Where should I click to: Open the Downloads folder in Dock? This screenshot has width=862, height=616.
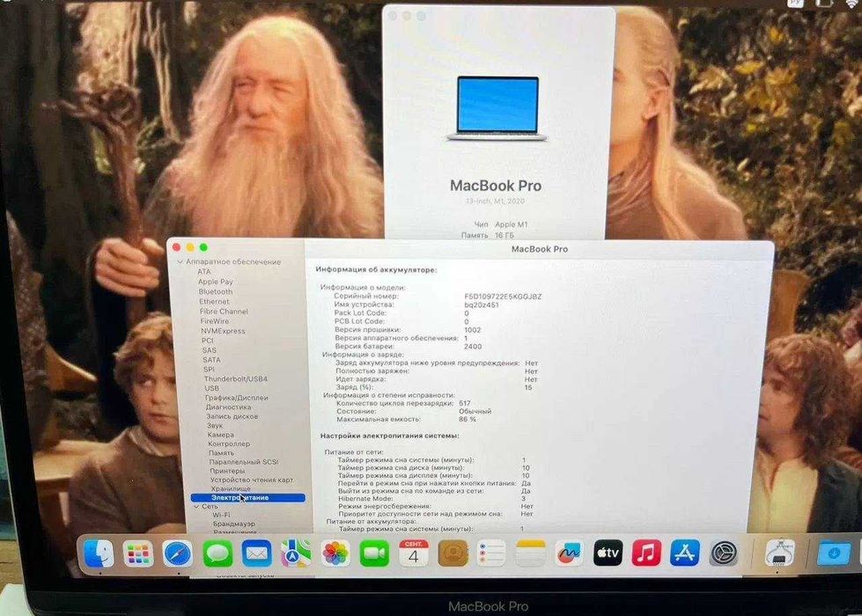(x=834, y=554)
